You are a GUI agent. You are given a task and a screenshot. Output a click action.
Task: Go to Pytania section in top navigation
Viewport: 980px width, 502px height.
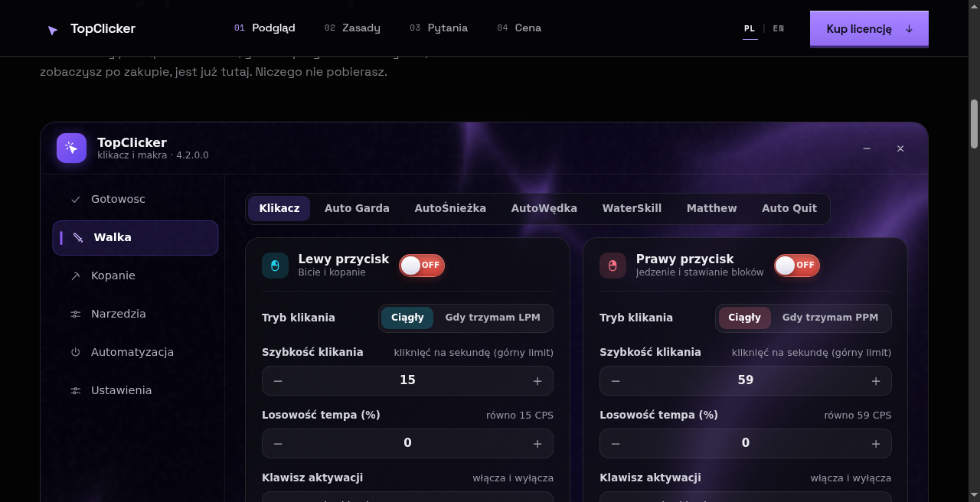[x=439, y=28]
